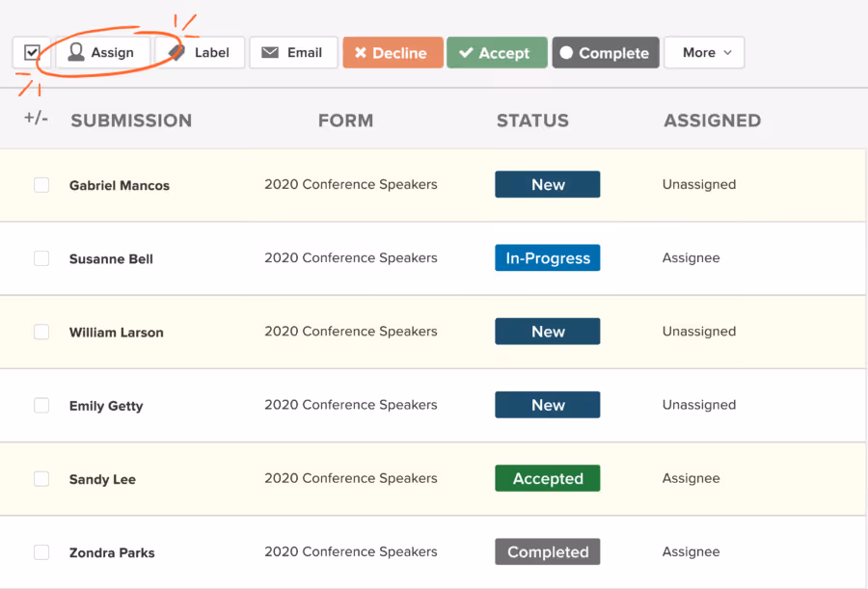Open Emily Getty's submission link
The height and width of the screenshot is (589, 868).
pyautogui.click(x=106, y=406)
